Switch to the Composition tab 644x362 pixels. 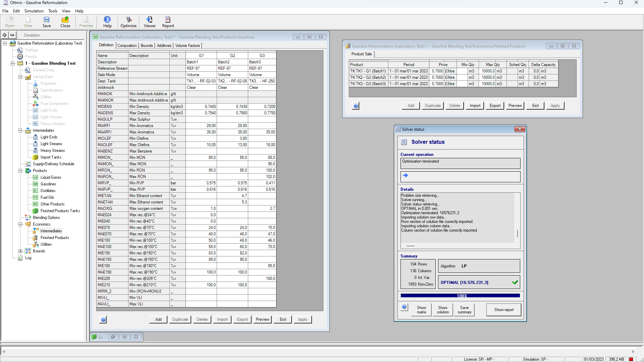tap(127, 46)
